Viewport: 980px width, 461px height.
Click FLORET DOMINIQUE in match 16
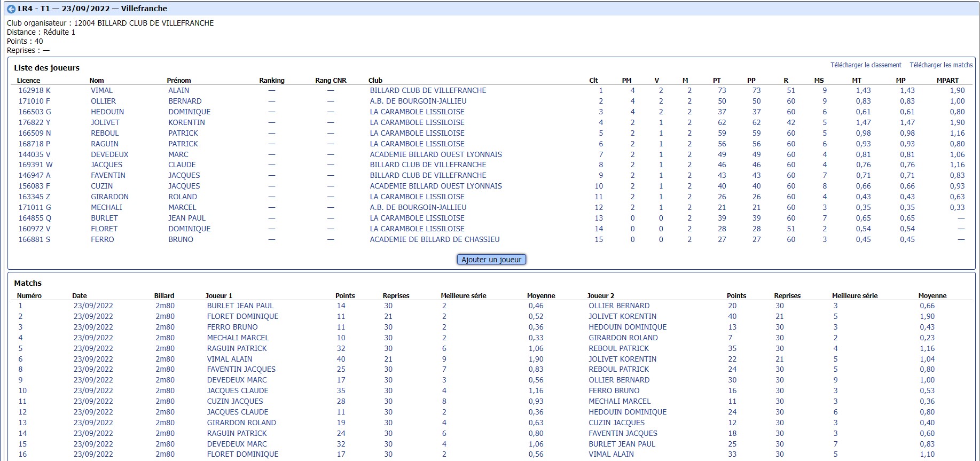coord(243,454)
